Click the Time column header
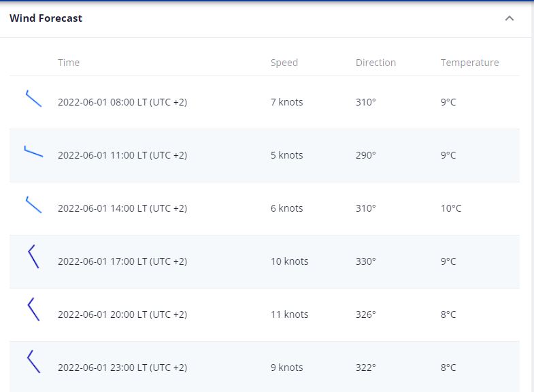Image resolution: width=534 pixels, height=392 pixels. tap(69, 63)
